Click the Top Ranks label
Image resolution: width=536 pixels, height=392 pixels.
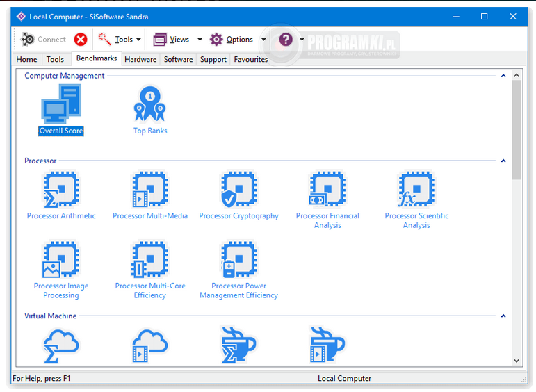(x=150, y=131)
